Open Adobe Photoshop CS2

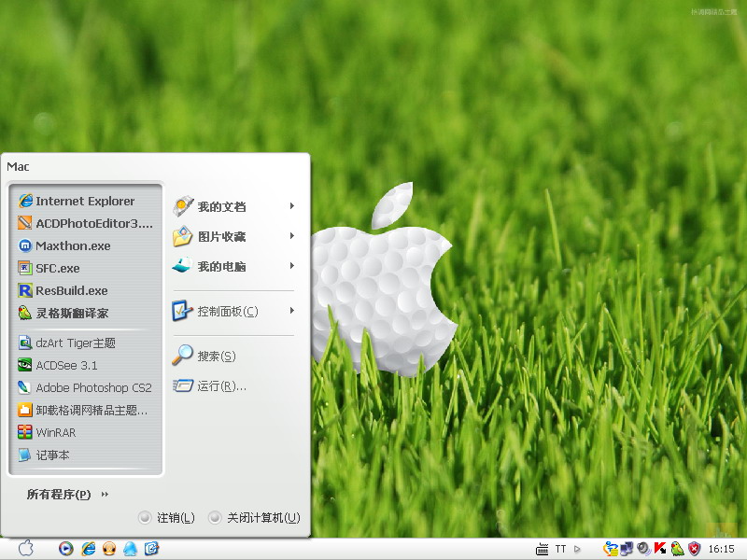(86, 387)
